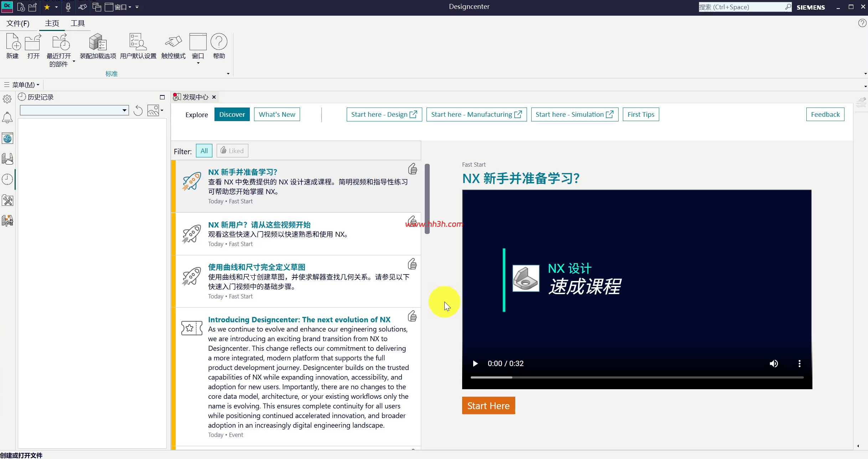Open the web browser globe icon in the resource bar
868x459 pixels.
coord(7,138)
